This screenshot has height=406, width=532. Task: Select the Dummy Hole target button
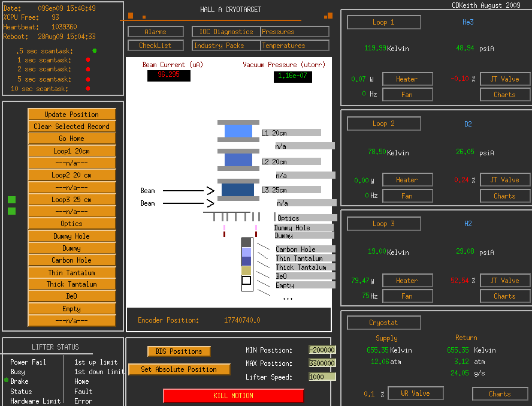(71, 236)
